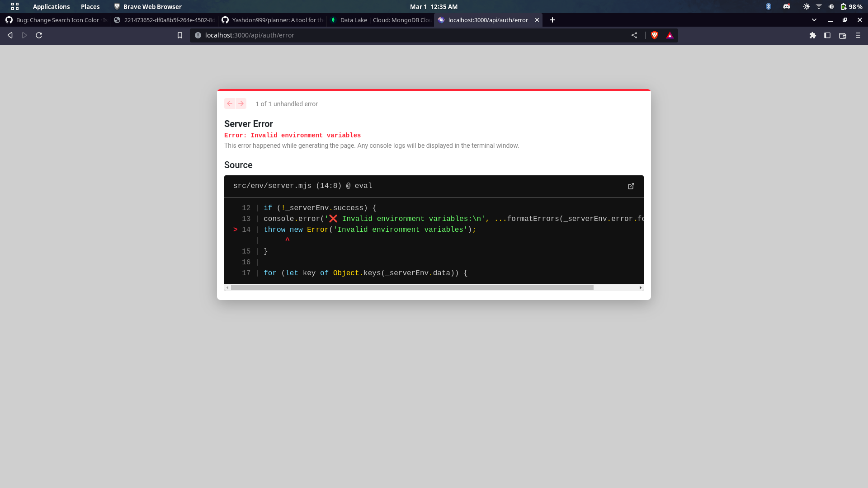The height and width of the screenshot is (488, 868).
Task: Open a new tab with plus button
Action: pyautogui.click(x=552, y=20)
